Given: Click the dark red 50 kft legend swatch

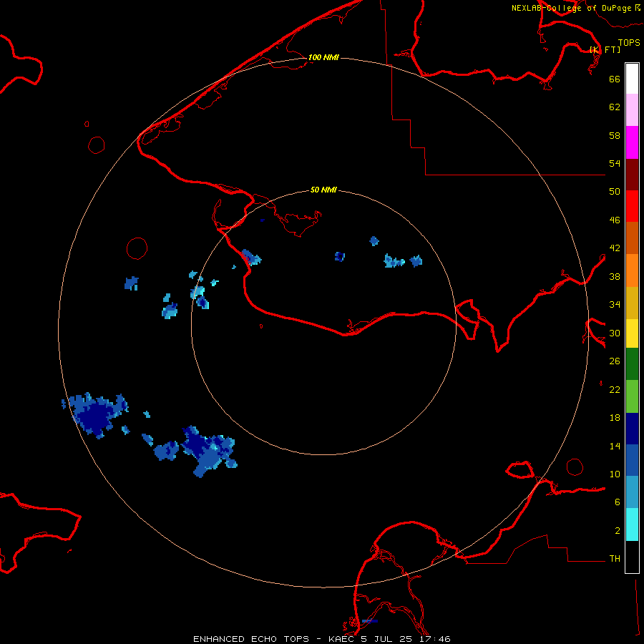Looking at the screenshot, I should tap(632, 174).
